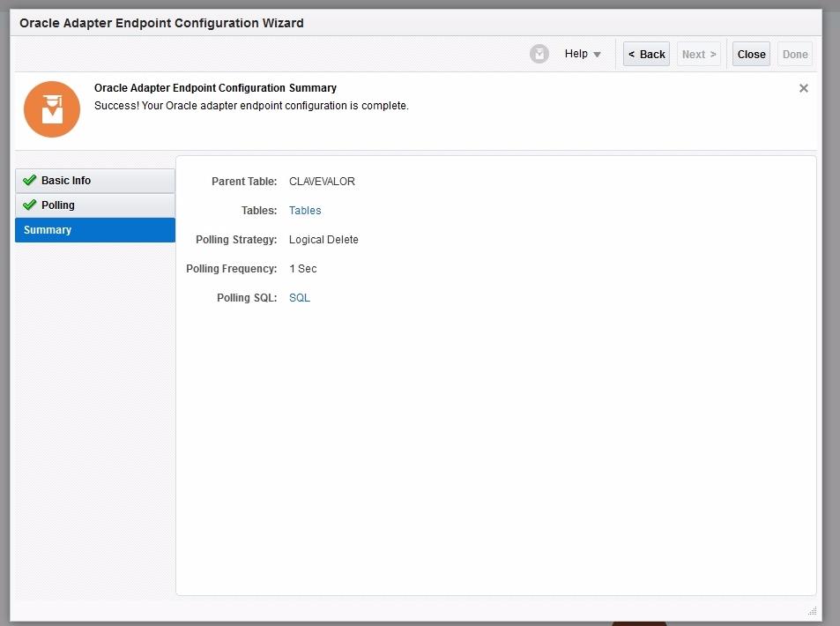Screen dimensions: 840x626
Task: Click the dialog resize grip in the corner
Action: [x=812, y=610]
